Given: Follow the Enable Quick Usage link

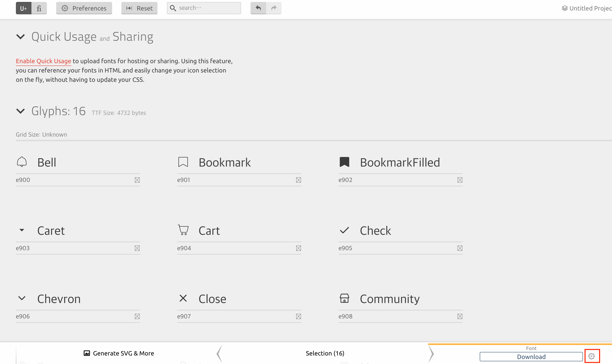Looking at the screenshot, I should [43, 61].
